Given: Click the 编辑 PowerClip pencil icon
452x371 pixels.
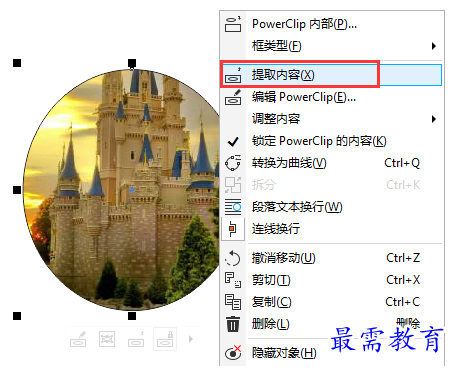Looking at the screenshot, I should (x=233, y=97).
